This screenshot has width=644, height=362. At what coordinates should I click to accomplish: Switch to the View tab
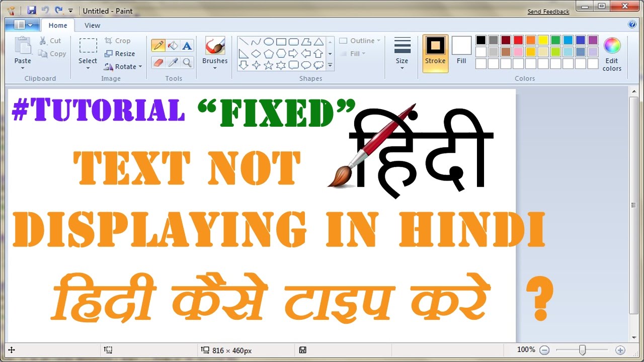pos(92,25)
